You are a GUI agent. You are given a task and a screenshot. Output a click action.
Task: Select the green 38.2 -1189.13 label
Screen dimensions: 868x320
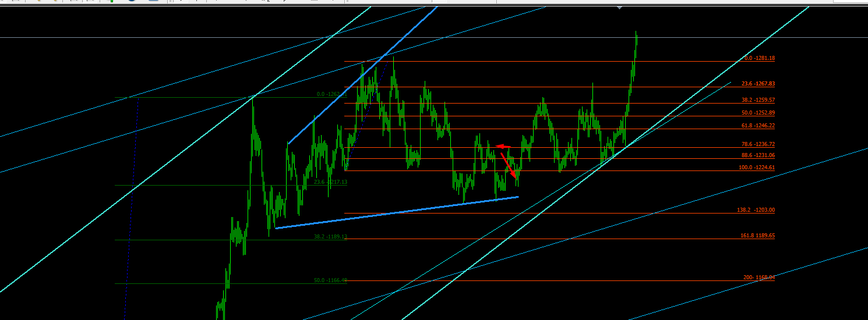point(330,237)
